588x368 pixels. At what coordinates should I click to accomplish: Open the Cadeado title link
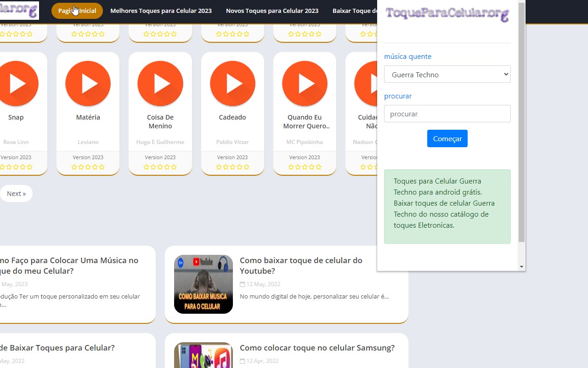point(232,117)
